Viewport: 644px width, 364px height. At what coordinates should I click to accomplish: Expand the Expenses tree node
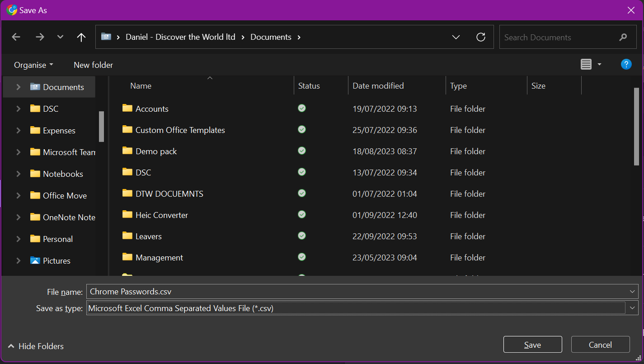pos(19,131)
